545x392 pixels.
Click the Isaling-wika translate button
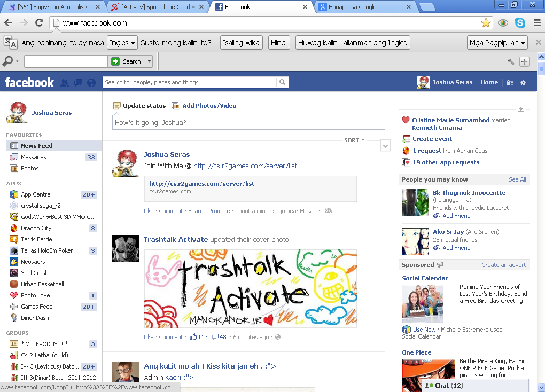point(241,43)
